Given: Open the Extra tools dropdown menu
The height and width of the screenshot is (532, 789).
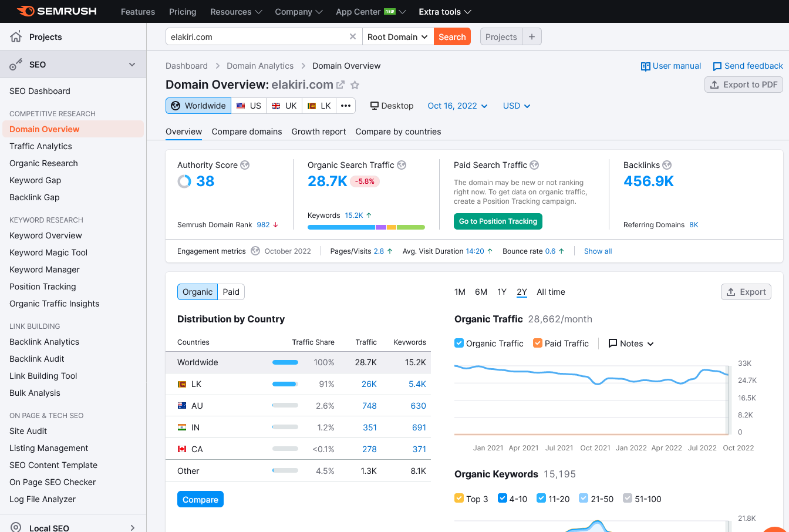Looking at the screenshot, I should click(445, 12).
